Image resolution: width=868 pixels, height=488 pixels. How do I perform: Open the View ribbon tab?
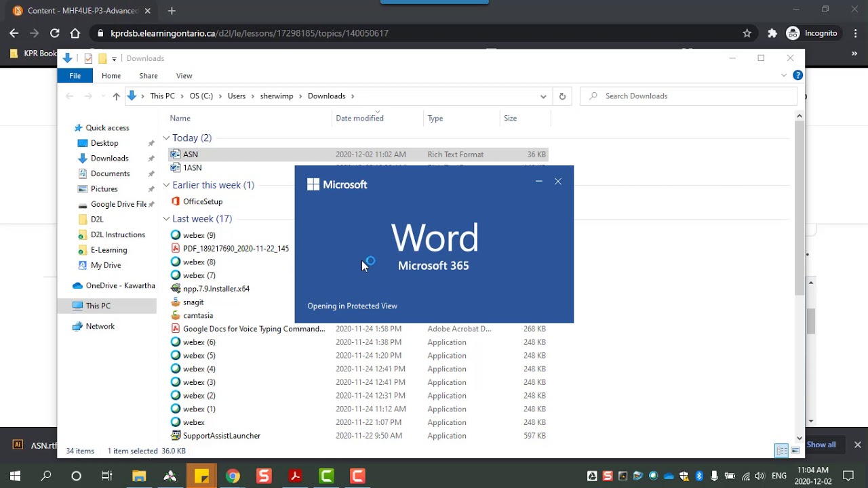(184, 76)
